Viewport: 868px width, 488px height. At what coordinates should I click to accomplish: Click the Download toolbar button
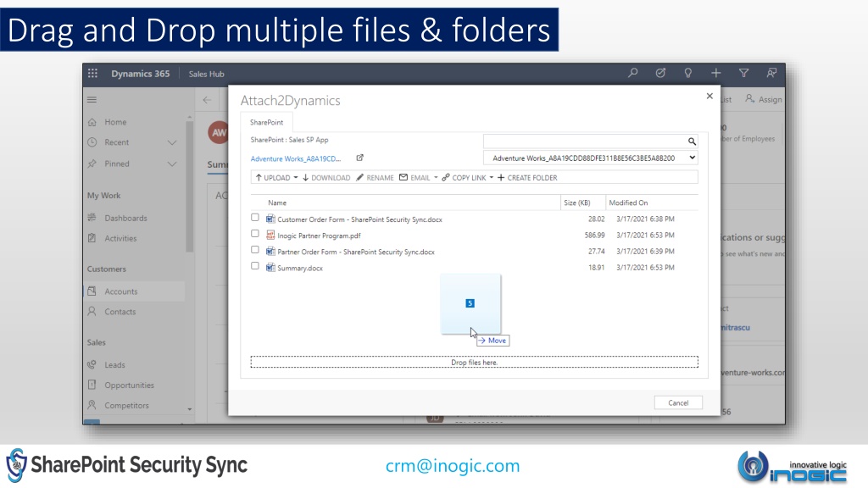[x=326, y=178]
